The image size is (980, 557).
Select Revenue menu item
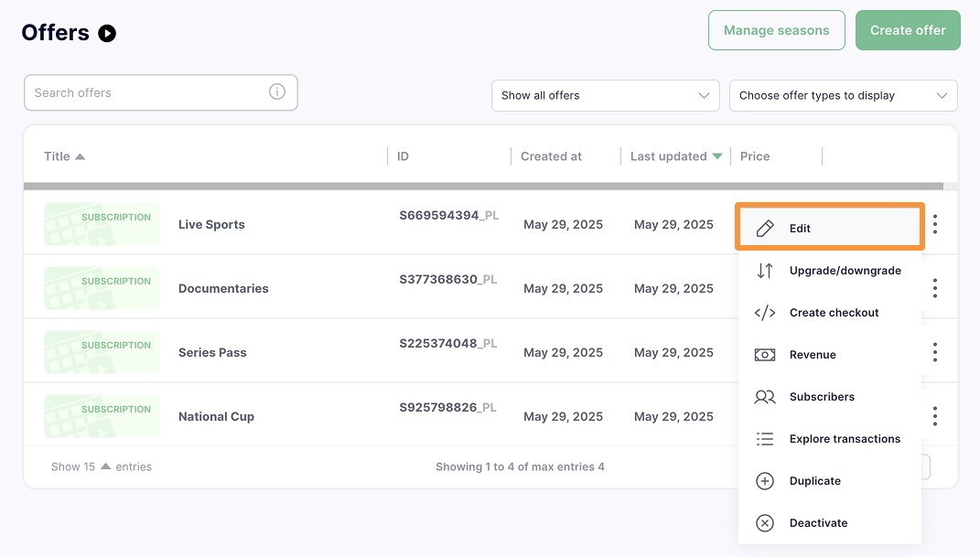tap(829, 355)
